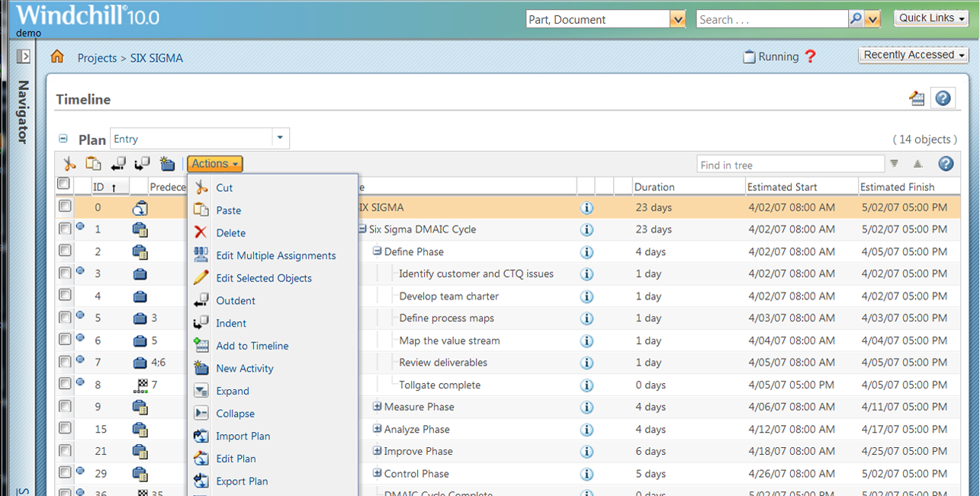Screen dimensions: 980x496
Task: Click the Outdent toolbar icon
Action: pyautogui.click(x=118, y=164)
